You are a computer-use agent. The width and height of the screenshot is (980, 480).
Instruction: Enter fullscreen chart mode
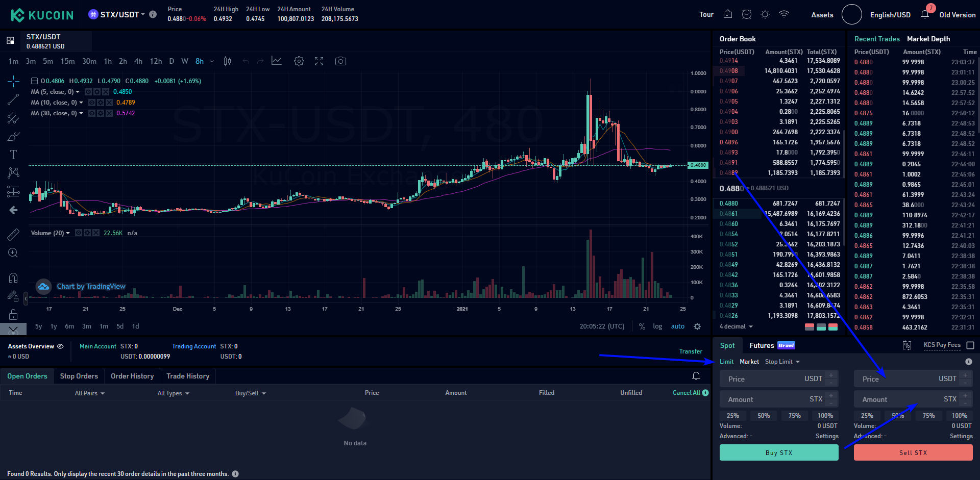point(319,61)
